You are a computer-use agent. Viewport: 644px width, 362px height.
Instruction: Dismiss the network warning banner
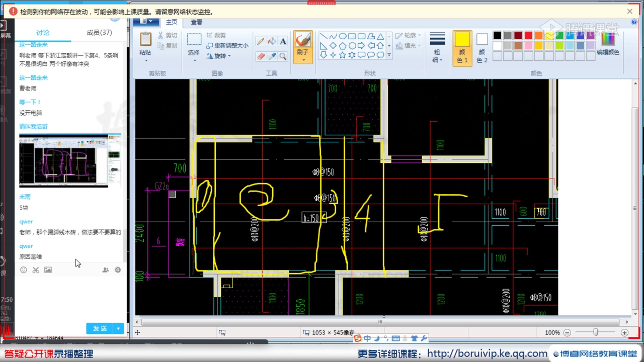[630, 12]
